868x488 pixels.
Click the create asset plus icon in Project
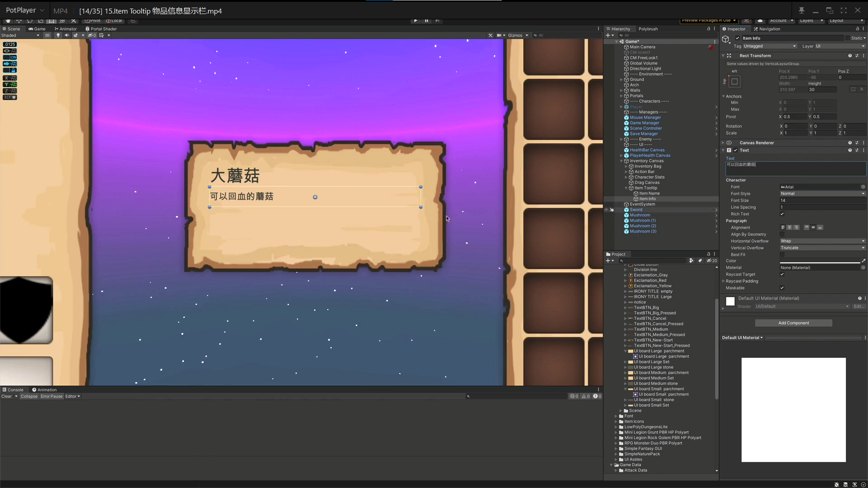click(x=608, y=261)
